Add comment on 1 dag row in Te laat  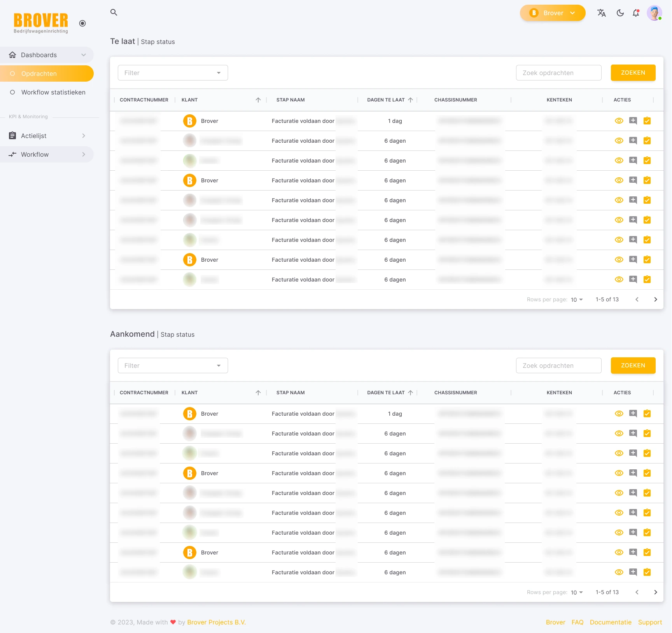point(633,121)
